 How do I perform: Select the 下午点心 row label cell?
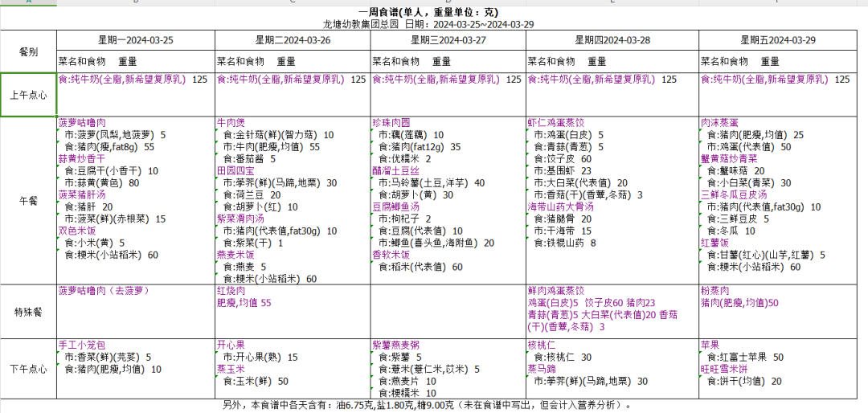(x=28, y=369)
